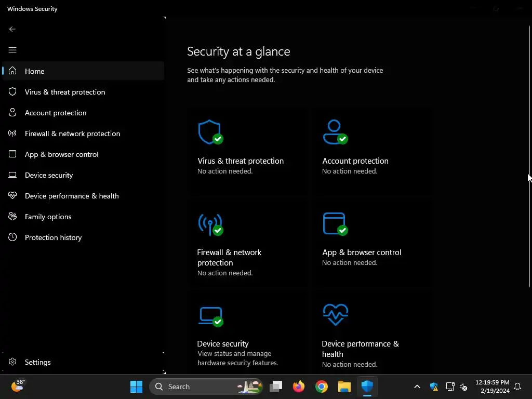Toggle the hamburger navigation menu

click(x=12, y=50)
